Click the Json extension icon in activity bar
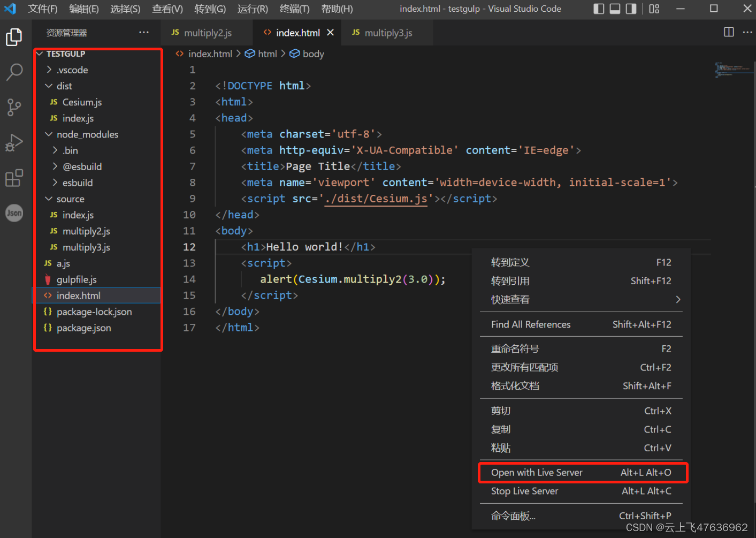This screenshot has height=538, width=756. pyautogui.click(x=14, y=213)
